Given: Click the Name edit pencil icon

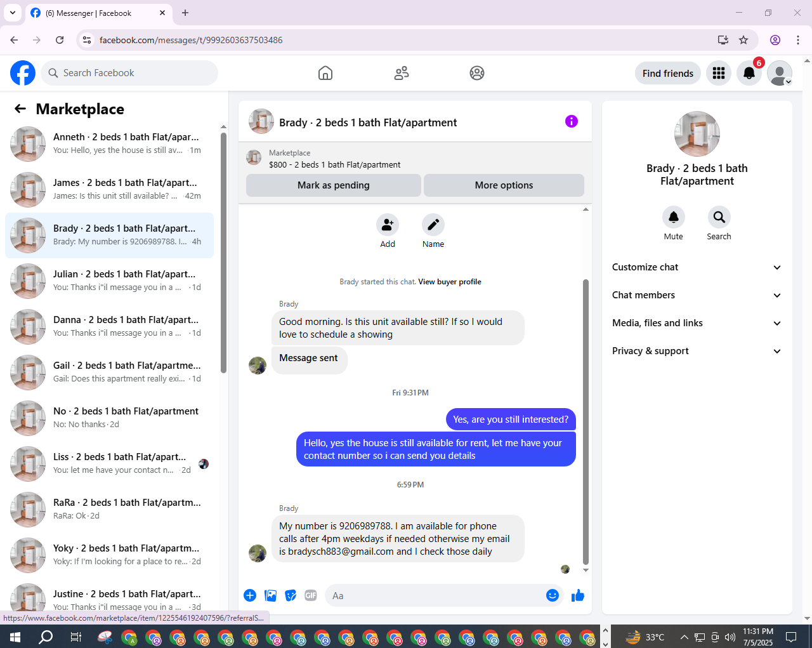Looking at the screenshot, I should (433, 225).
